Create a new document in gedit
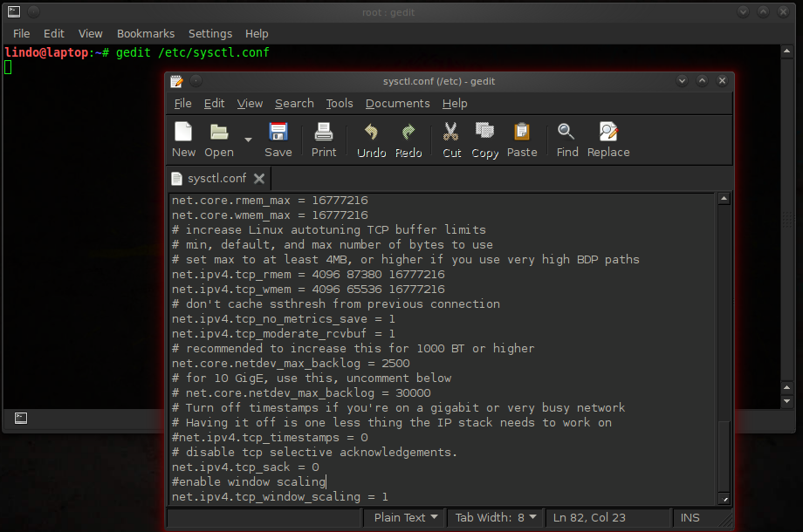The image size is (803, 532). pos(183,140)
